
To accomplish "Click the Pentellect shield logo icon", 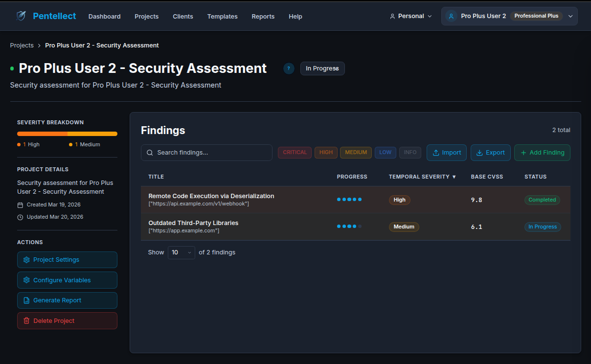I will 21,16.
